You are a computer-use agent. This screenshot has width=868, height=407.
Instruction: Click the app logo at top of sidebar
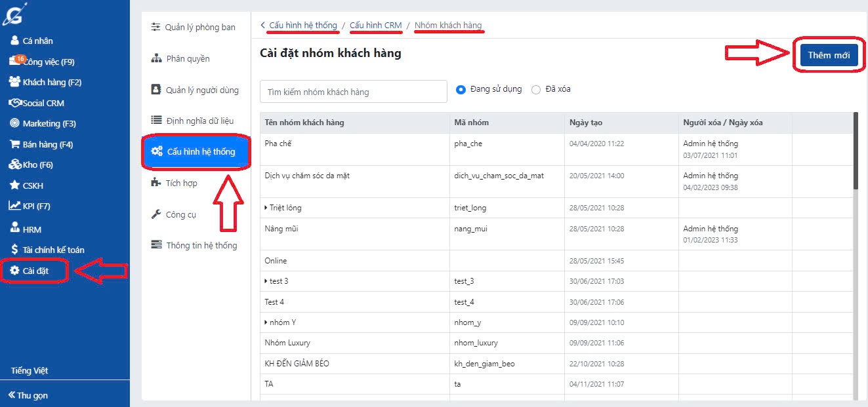point(14,14)
